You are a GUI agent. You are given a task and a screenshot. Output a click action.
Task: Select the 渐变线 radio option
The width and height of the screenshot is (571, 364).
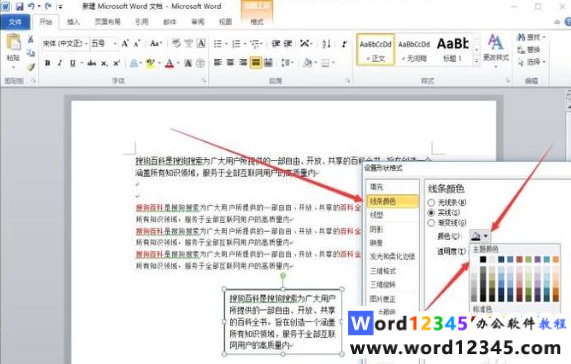[432, 222]
